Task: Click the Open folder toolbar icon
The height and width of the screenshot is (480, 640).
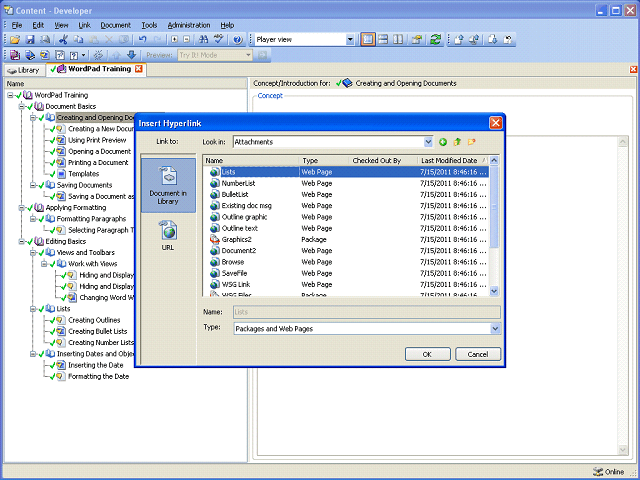Action: click(x=15, y=40)
